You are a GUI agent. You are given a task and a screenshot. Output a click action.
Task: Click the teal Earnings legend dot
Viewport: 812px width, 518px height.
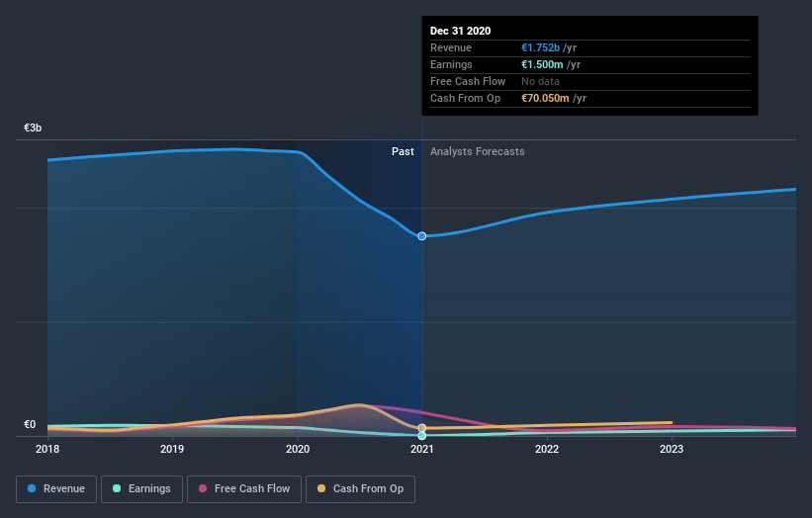click(117, 488)
